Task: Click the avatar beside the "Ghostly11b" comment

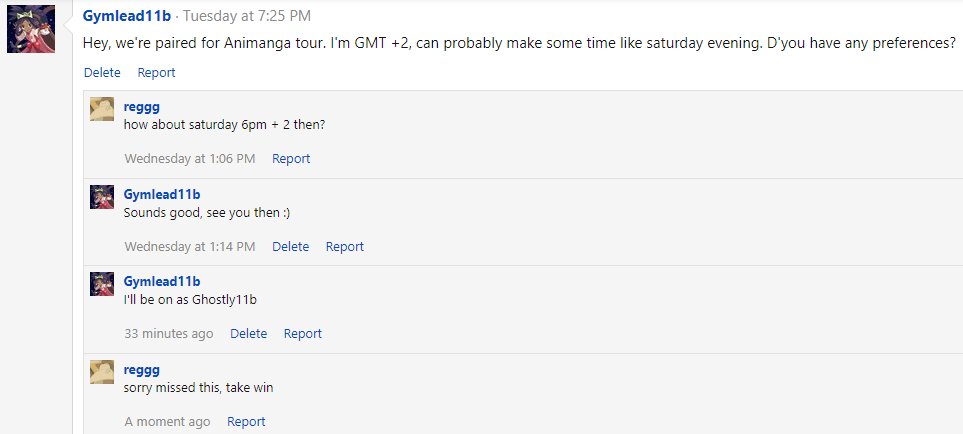Action: click(x=102, y=284)
